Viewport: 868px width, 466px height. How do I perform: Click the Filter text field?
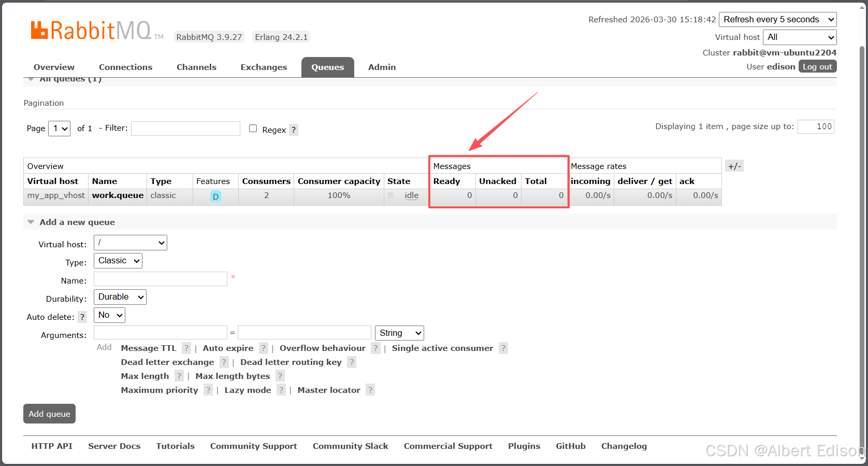coord(185,129)
